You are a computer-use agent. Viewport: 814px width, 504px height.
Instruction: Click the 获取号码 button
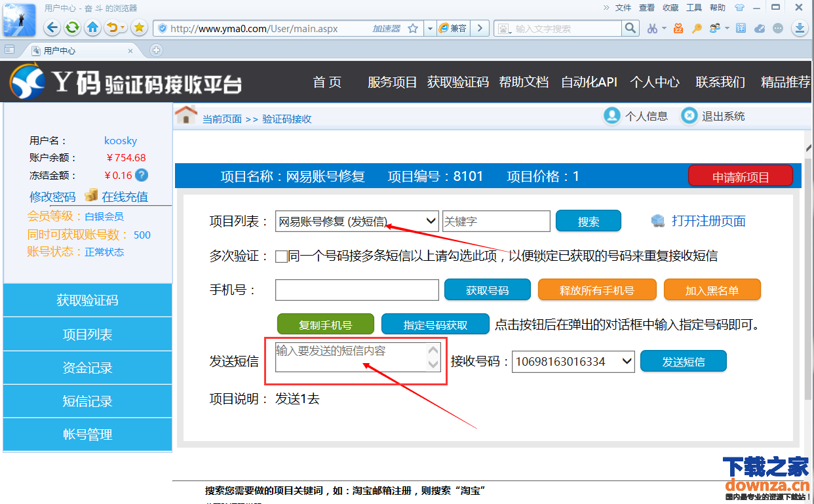click(487, 290)
